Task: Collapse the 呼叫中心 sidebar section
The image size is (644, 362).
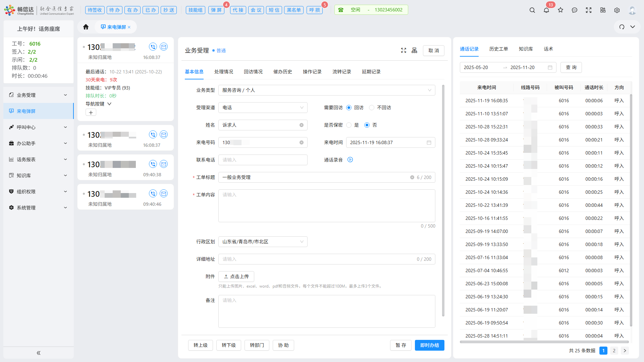Action: [65, 127]
